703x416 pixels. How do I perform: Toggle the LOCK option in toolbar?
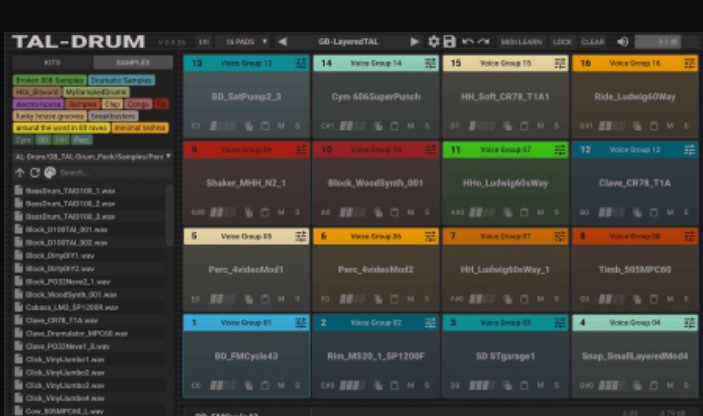(x=562, y=42)
